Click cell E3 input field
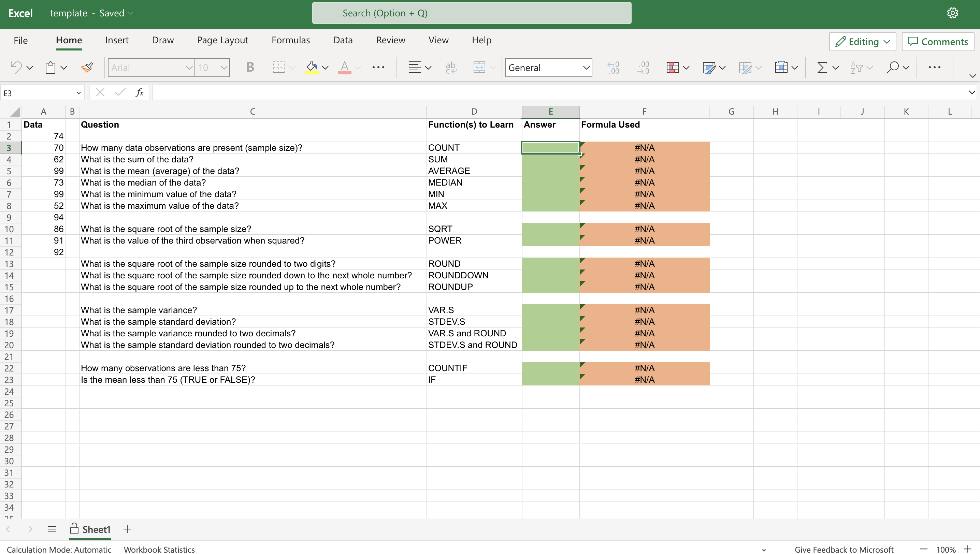The width and height of the screenshot is (980, 554). [550, 147]
